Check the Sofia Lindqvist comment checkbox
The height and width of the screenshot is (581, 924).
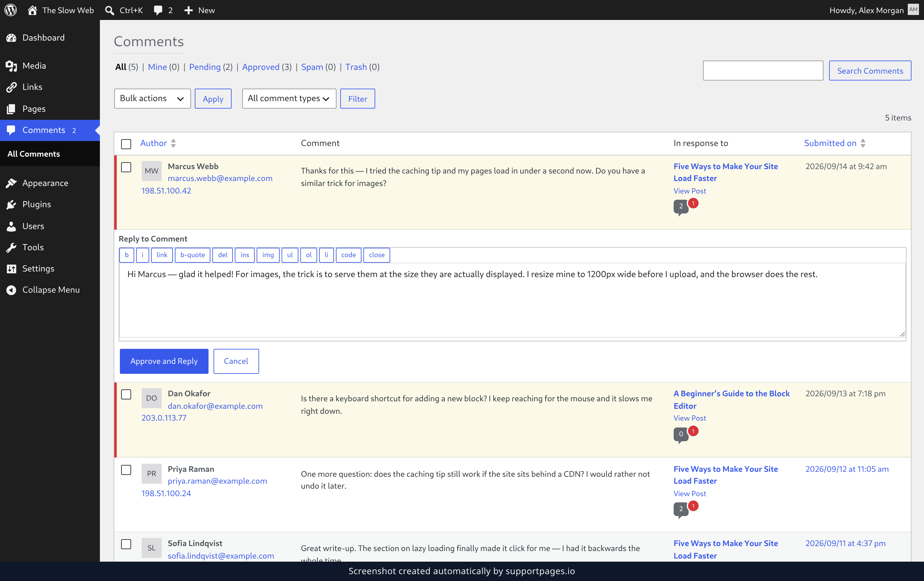[x=126, y=544]
